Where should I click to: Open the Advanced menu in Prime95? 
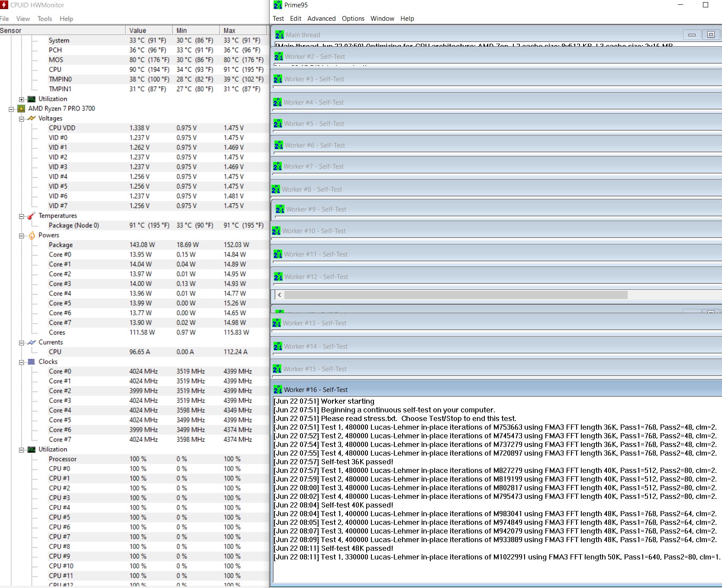[321, 19]
